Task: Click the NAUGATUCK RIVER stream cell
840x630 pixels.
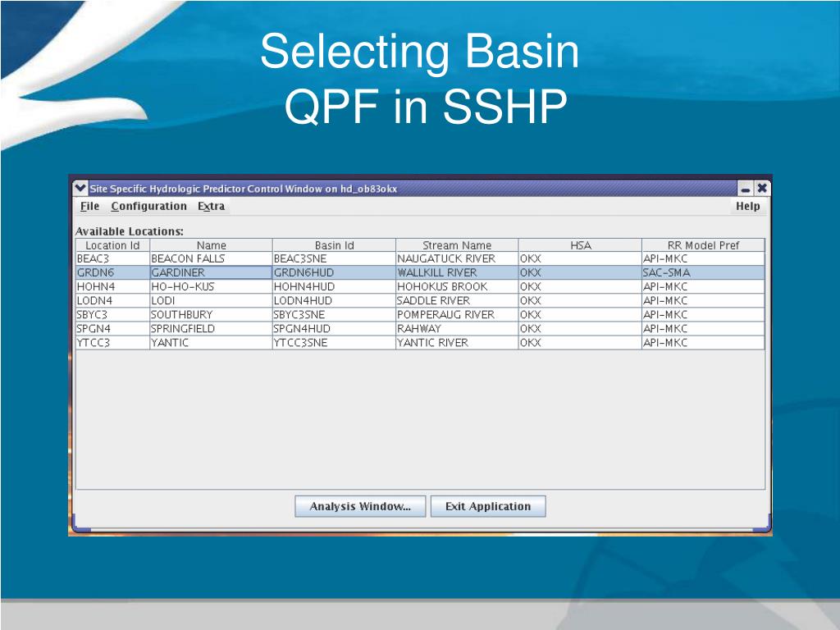Action: (457, 258)
